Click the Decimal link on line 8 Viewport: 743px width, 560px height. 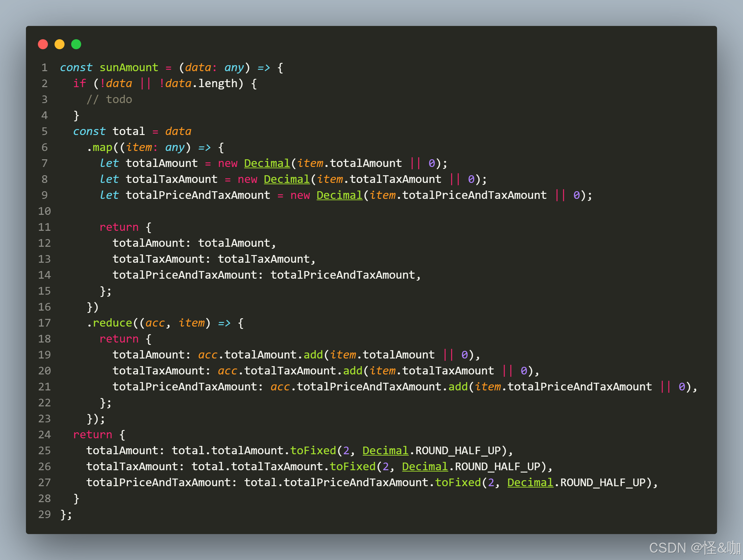pyautogui.click(x=286, y=179)
